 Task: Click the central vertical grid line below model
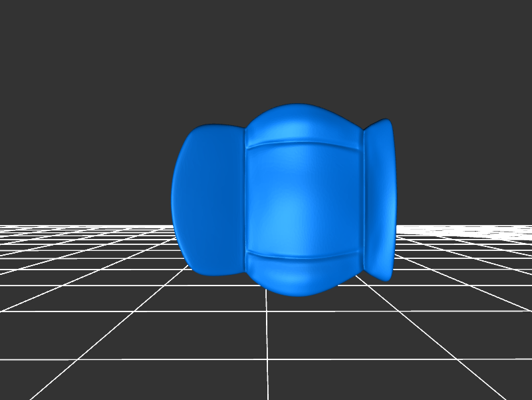point(267,346)
